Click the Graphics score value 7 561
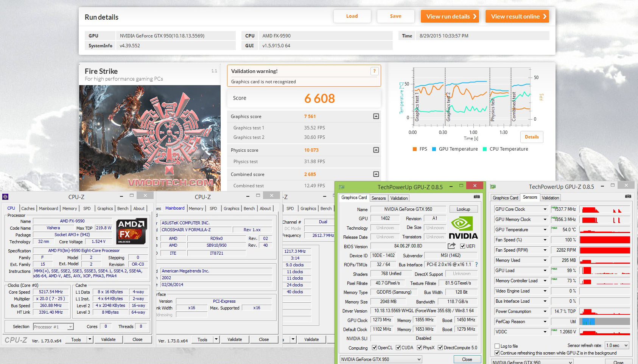 coord(310,117)
